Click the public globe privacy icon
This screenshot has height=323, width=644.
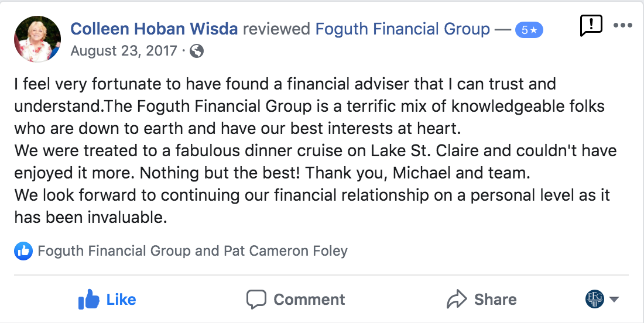coord(197,51)
